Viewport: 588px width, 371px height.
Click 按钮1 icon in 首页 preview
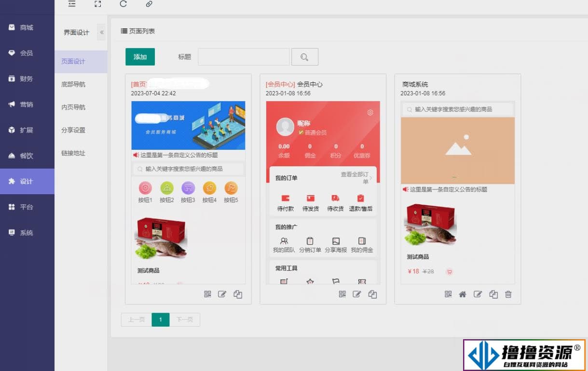145,188
